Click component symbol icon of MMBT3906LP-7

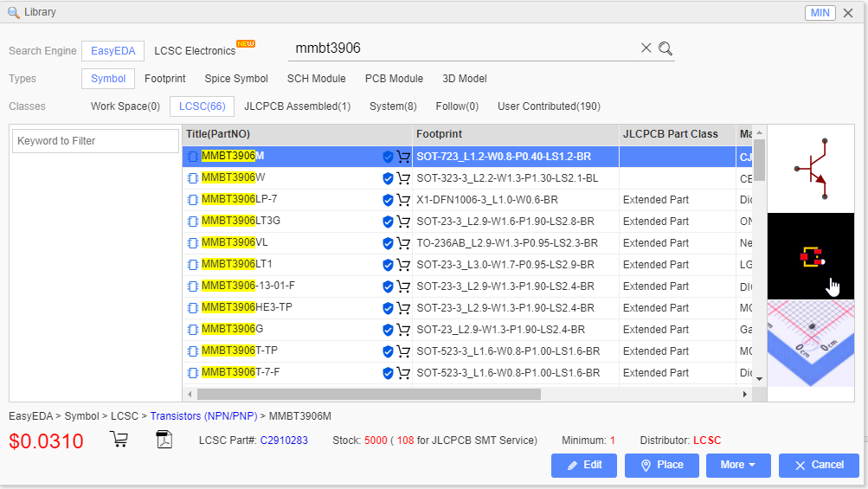[193, 200]
